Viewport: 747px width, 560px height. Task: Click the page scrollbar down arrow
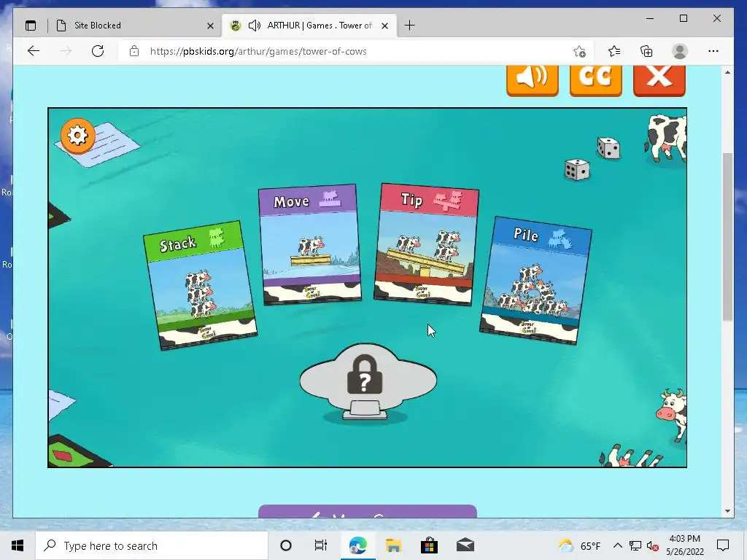(x=727, y=511)
